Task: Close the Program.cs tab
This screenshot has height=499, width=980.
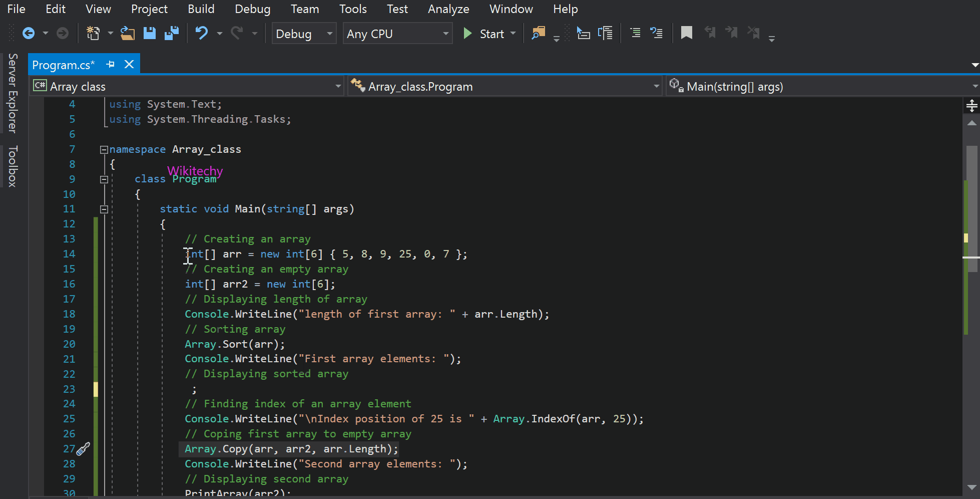Action: tap(129, 64)
